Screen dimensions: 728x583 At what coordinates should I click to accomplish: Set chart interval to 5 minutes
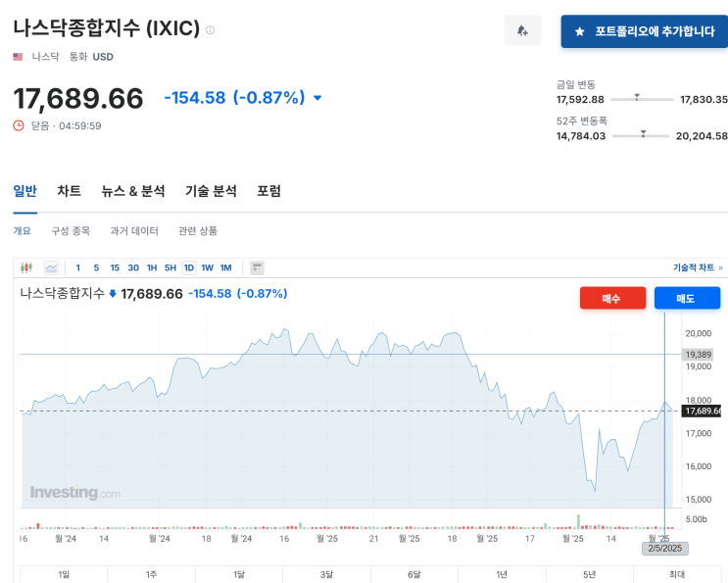96,267
